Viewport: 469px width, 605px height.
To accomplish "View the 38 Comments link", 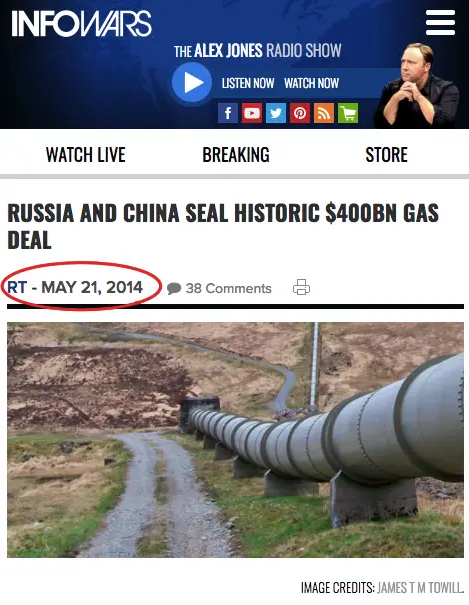I will pyautogui.click(x=219, y=288).
